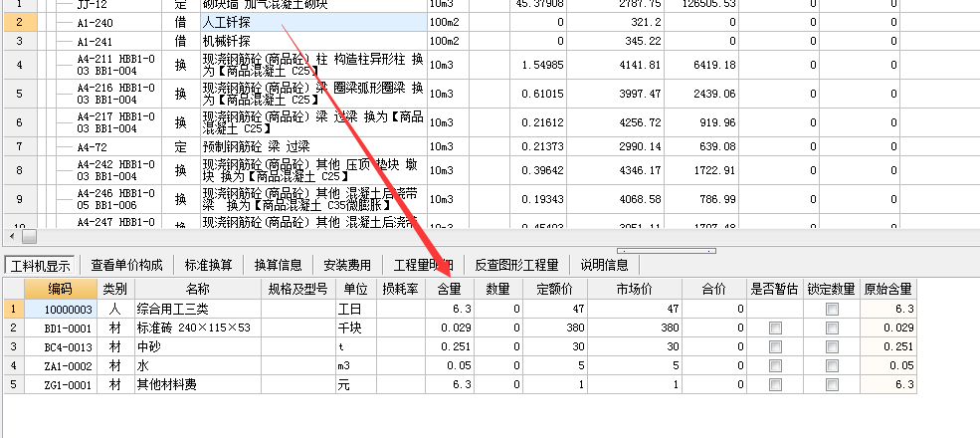Viewport: 980px width, 438px height.
Task: Switch to the 说明信息 tab
Action: point(604,266)
